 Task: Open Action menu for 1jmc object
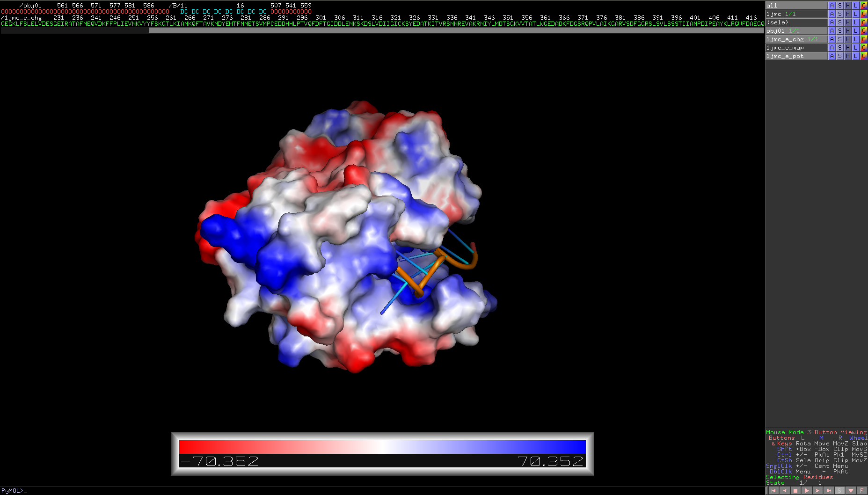tap(832, 14)
